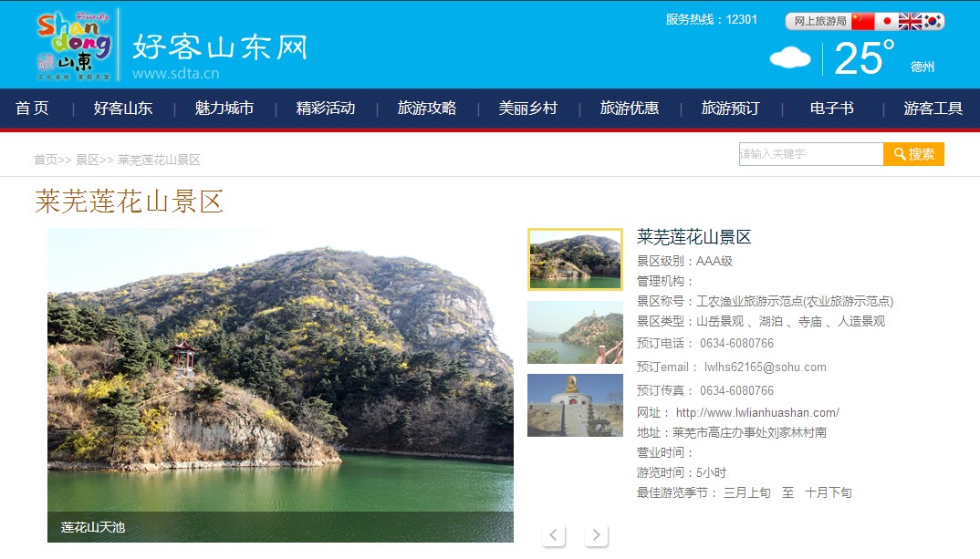Show previous photo with left arrow
This screenshot has width=980, height=559.
[553, 534]
